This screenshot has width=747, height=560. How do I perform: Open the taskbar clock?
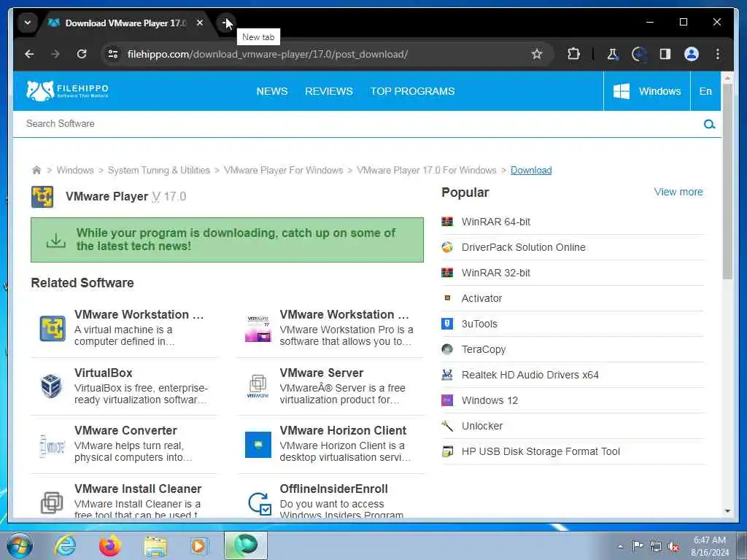[x=710, y=546]
